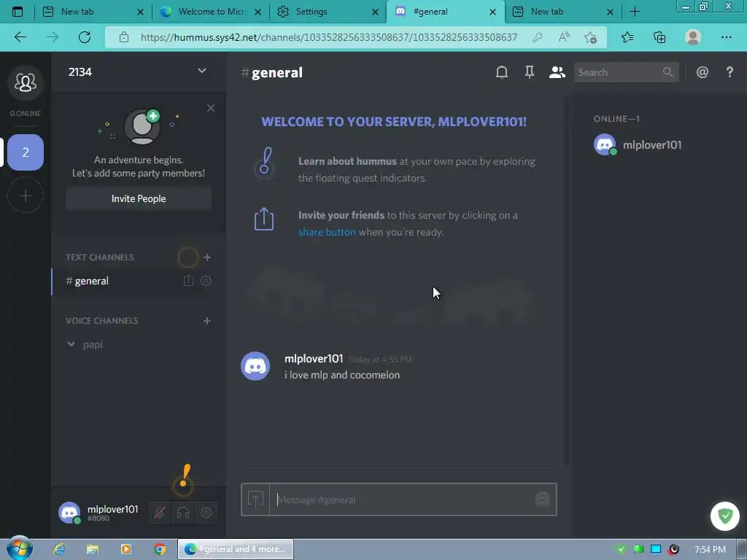Open user settings gear in user panel
The image size is (747, 560).
click(x=206, y=513)
